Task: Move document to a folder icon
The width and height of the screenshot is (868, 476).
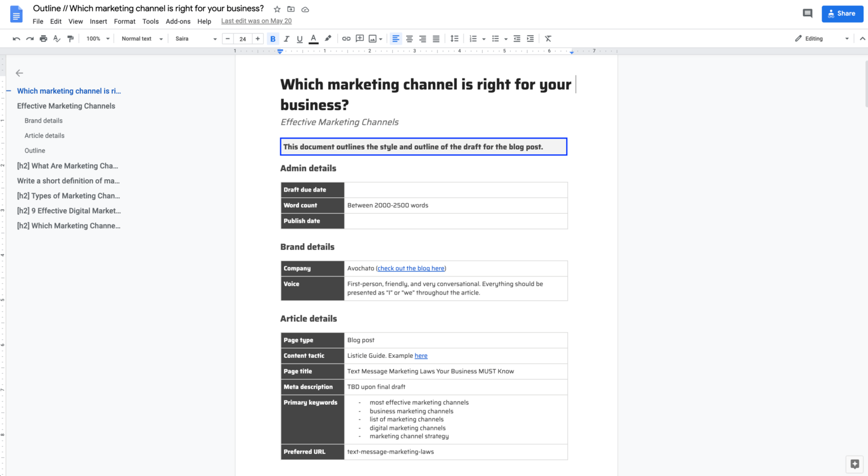Action: point(291,9)
